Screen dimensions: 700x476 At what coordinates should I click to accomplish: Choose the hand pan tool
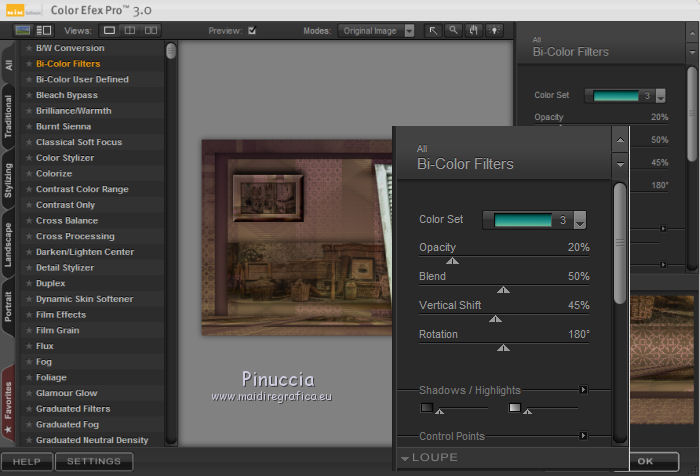click(x=473, y=30)
